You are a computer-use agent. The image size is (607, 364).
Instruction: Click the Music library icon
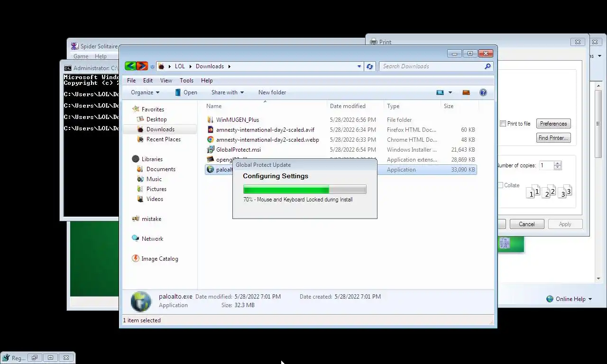tap(140, 179)
